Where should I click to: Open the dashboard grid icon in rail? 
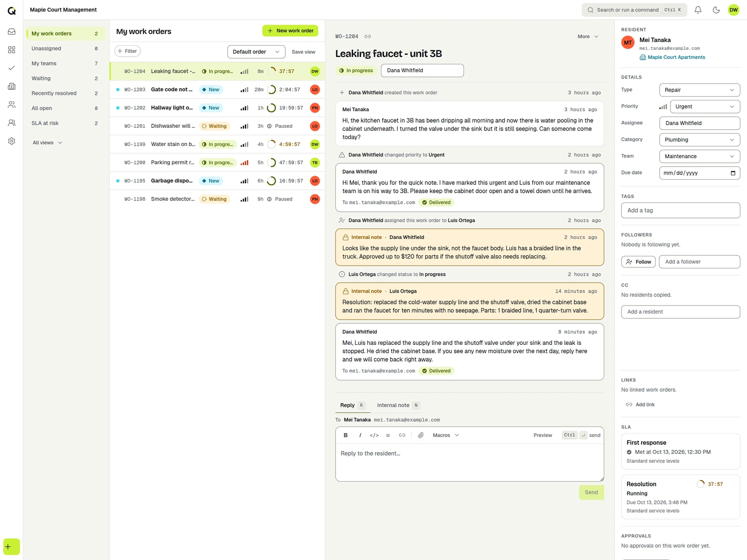(12, 50)
